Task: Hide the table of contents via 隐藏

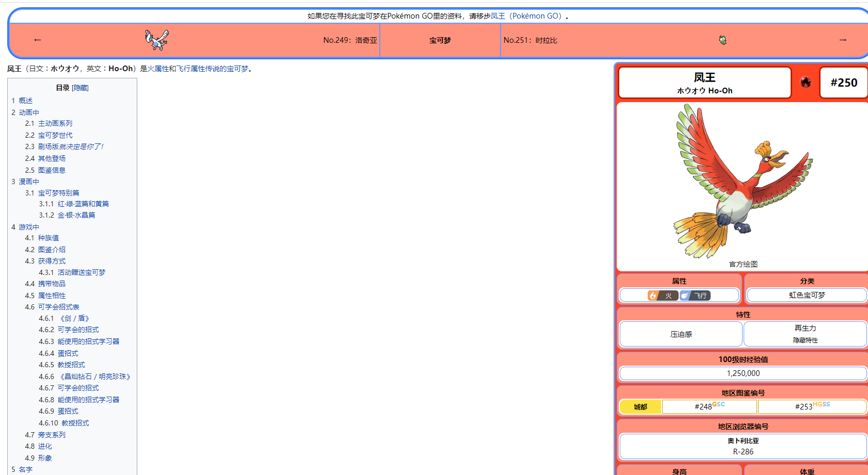Action: point(80,88)
